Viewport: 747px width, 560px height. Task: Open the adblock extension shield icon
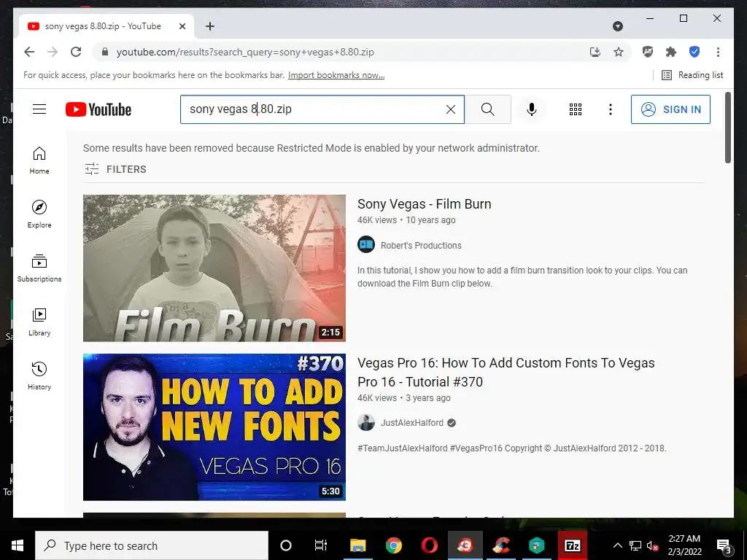(x=648, y=52)
